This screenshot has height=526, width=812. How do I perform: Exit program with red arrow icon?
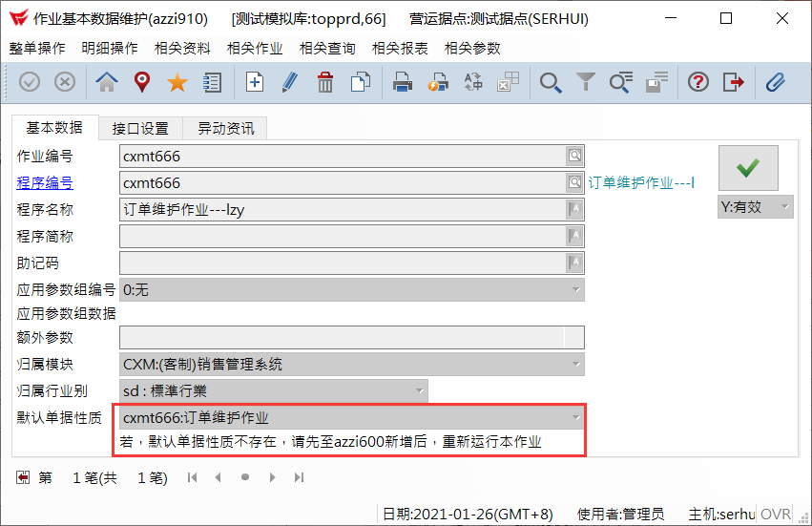(x=734, y=82)
